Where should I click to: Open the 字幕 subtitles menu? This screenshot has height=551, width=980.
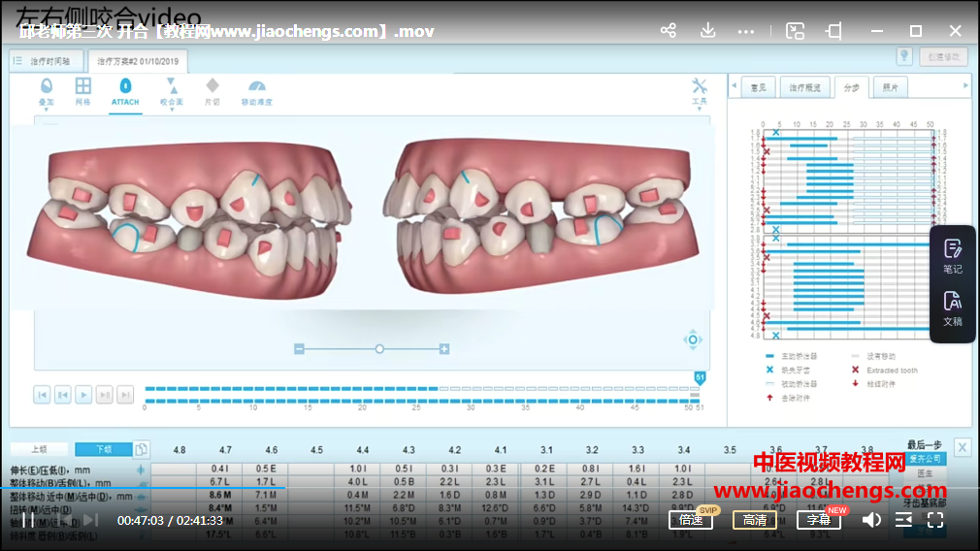click(819, 520)
